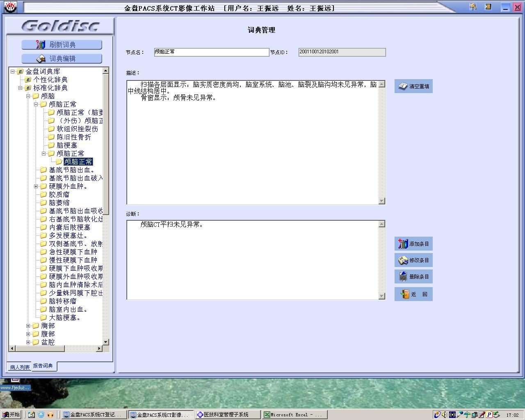Open Microsoft Excel from the taskbar
Screen dimensions: 525x420
point(294,415)
